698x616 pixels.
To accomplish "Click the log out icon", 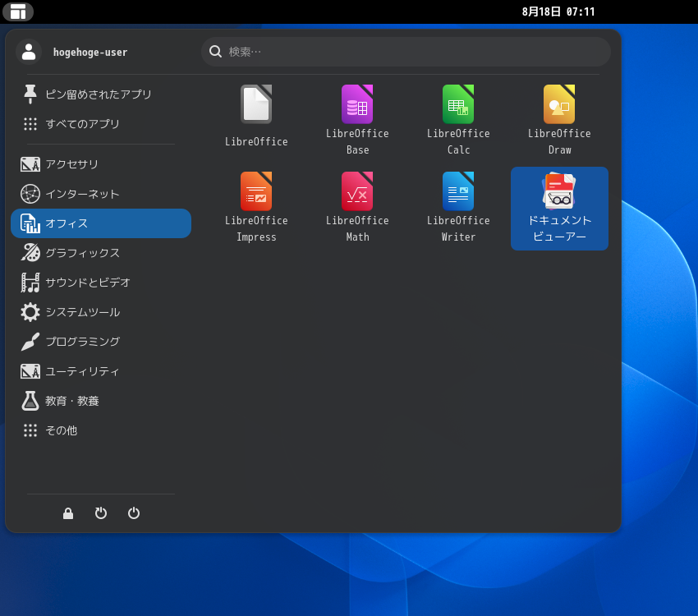I will tap(101, 513).
